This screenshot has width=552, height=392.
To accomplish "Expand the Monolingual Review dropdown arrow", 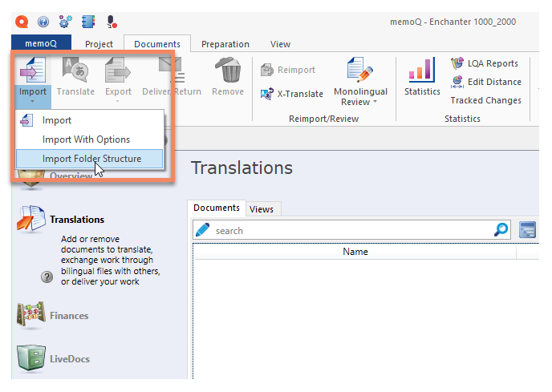I will coord(375,102).
